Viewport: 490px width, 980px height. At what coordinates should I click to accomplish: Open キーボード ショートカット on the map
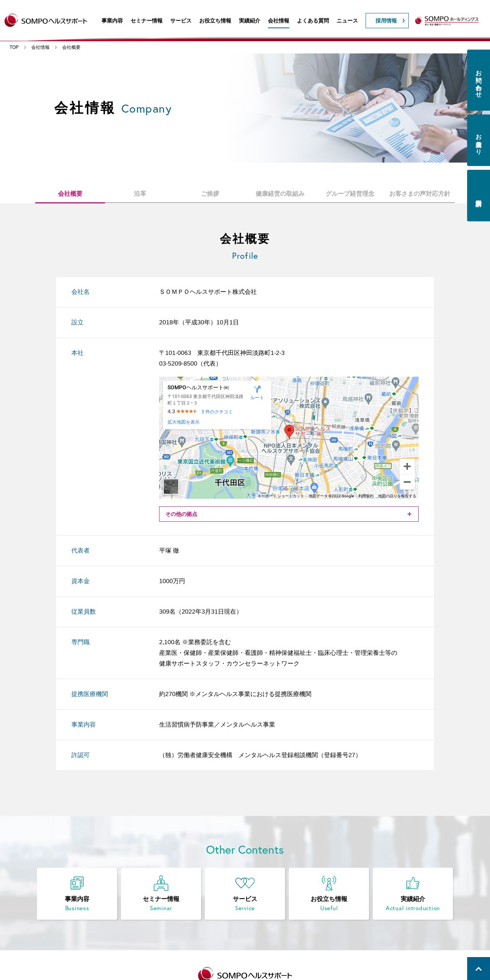(281, 496)
